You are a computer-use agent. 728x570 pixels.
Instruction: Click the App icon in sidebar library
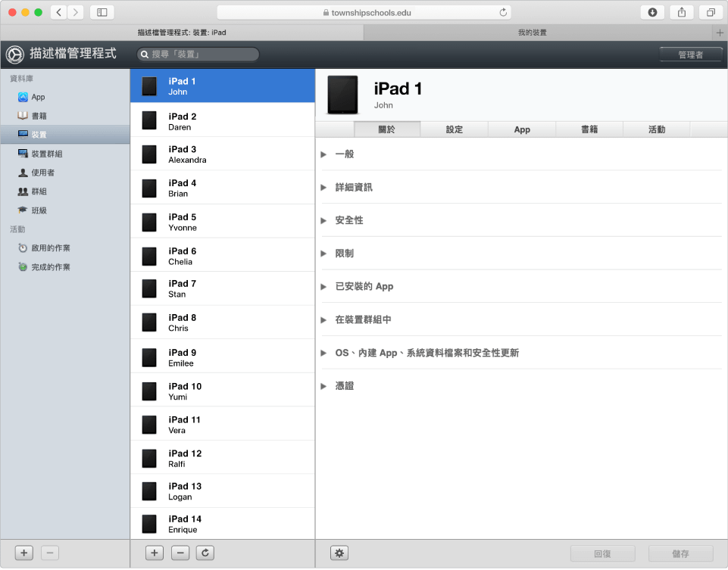tap(23, 97)
